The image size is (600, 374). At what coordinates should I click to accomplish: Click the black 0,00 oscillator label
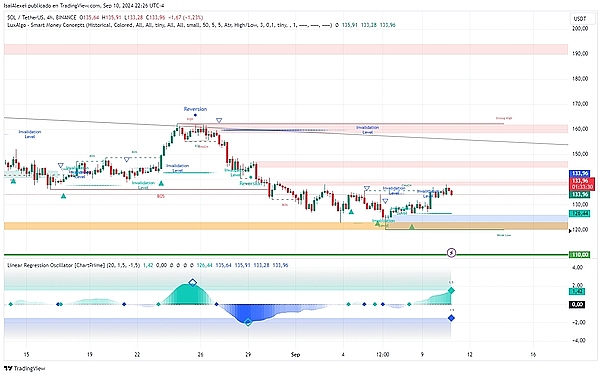pyautogui.click(x=577, y=305)
